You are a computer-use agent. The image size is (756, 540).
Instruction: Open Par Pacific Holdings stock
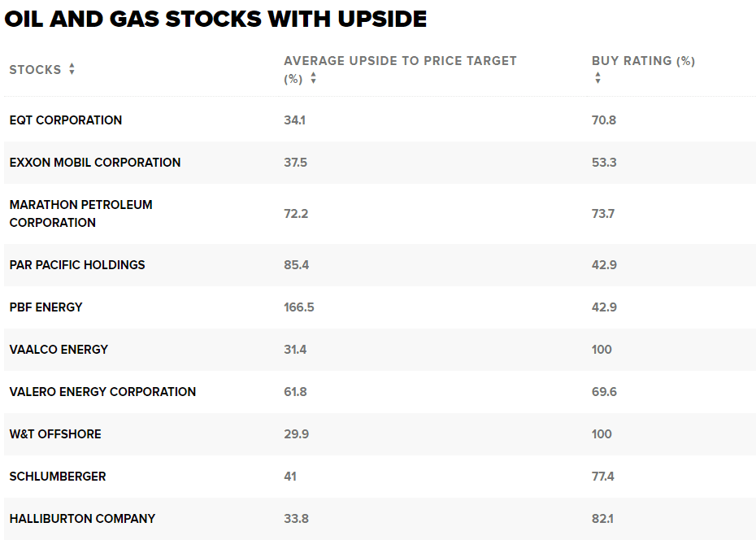pos(77,265)
